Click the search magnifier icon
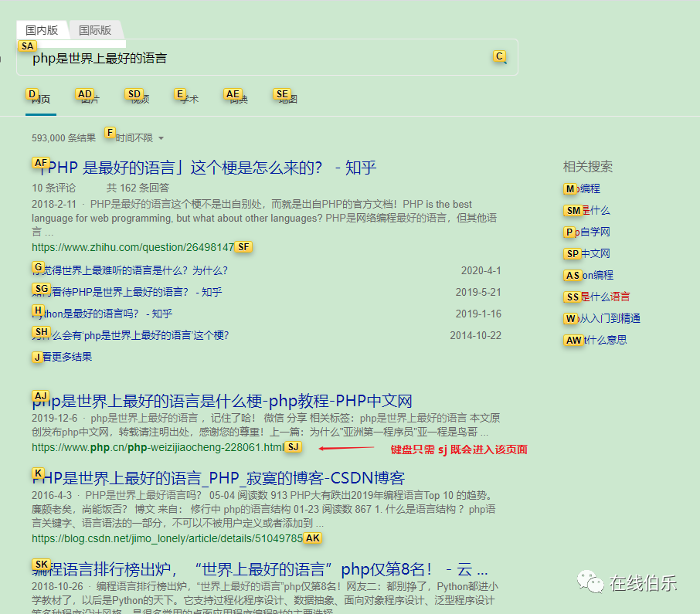Viewport: 700px width, 614px height. click(x=501, y=58)
